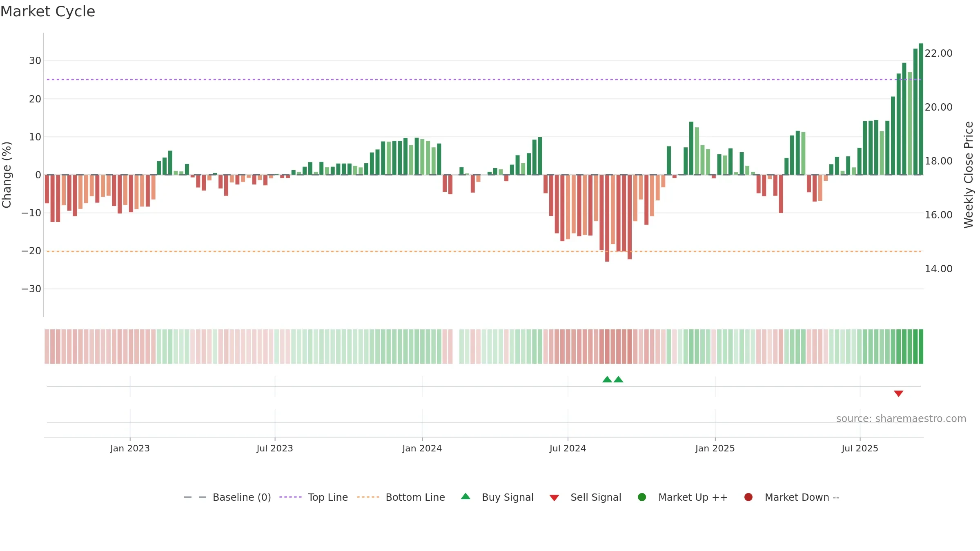Viewport: 980px width, 551px height.
Task: Toggle the Sell Signal legend label
Action: click(x=596, y=497)
